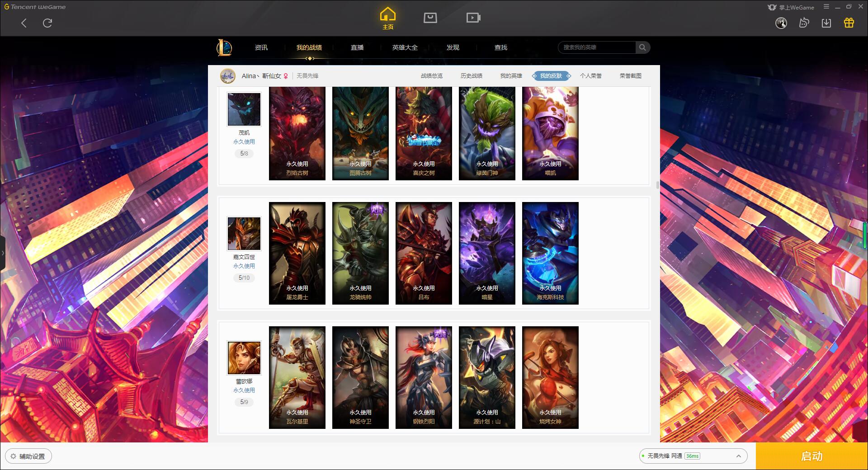
Task: Open the 吕布 skin card
Action: (424, 253)
